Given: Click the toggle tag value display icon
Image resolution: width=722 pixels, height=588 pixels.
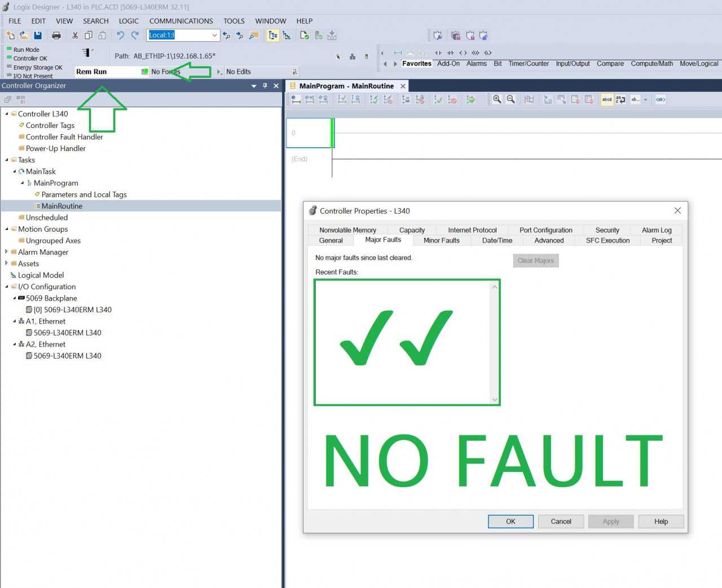Looking at the screenshot, I should click(661, 99).
